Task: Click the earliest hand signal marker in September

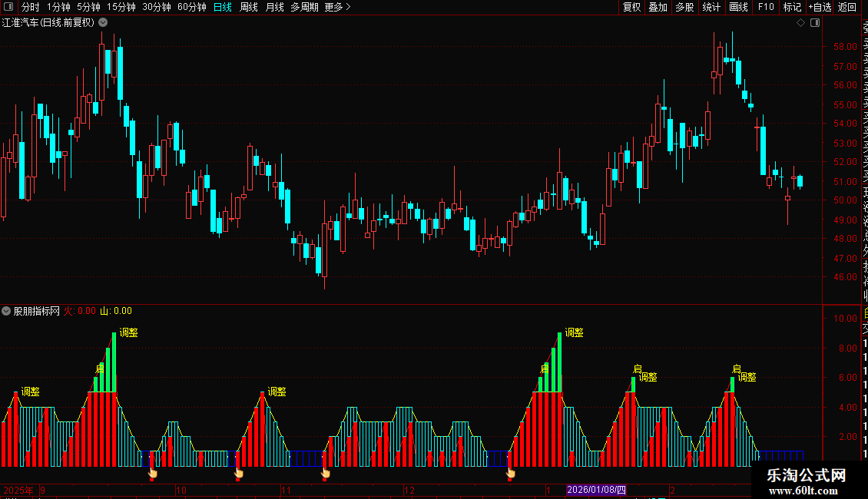Action: coord(152,472)
